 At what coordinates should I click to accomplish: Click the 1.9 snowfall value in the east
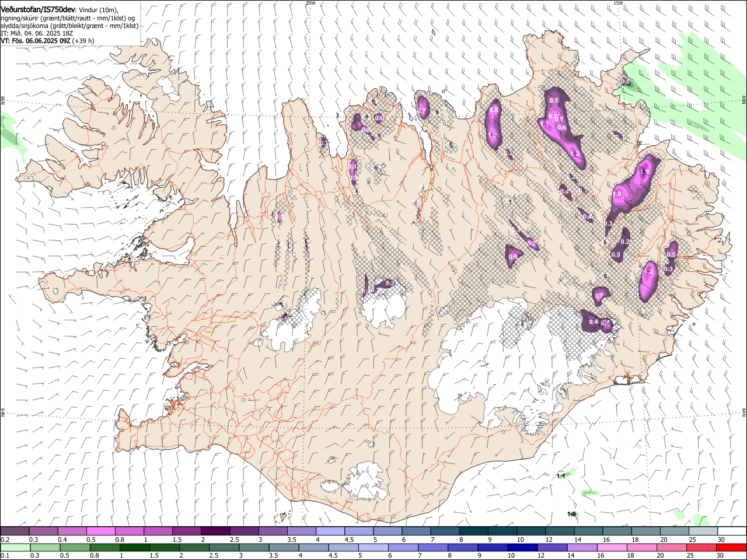(644, 171)
